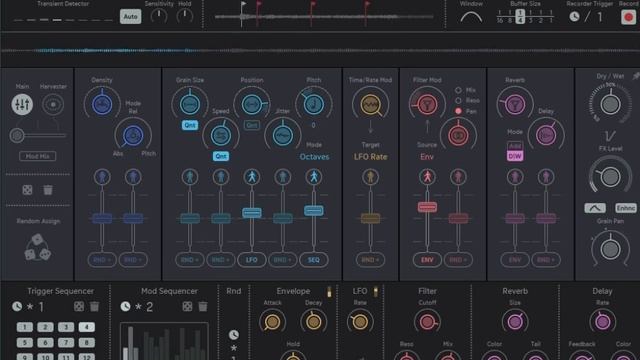Clear the Mod Sequencer with its trash icon
640x360 pixels.
(x=203, y=306)
